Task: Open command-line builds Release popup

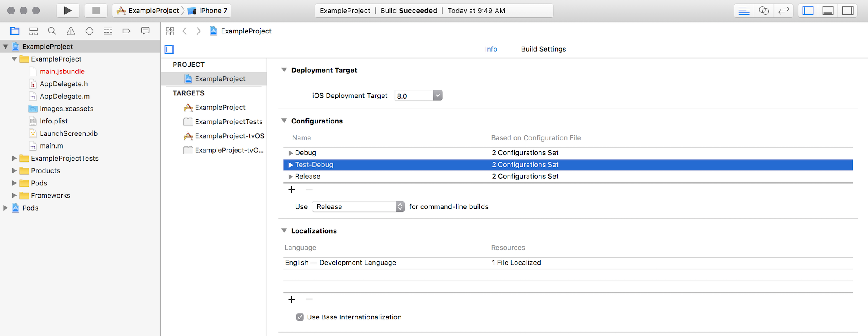Action: coord(358,207)
